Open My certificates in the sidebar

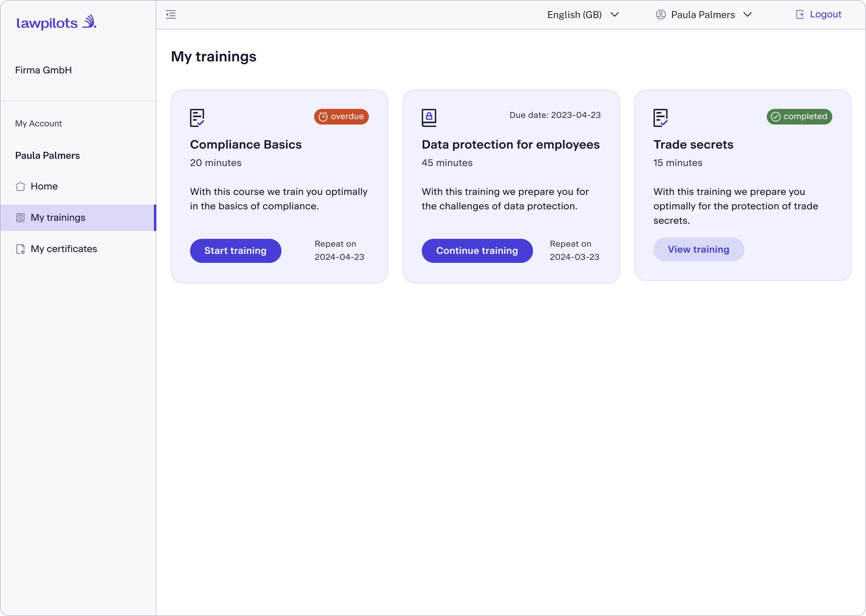tap(78, 249)
